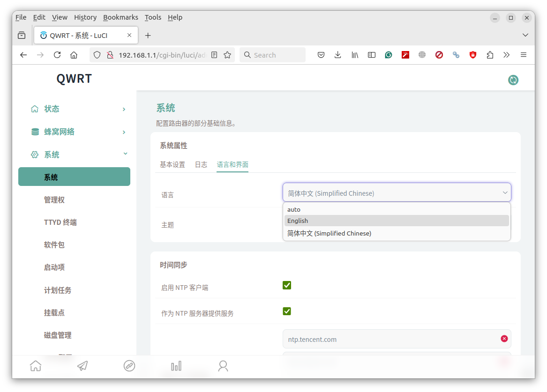Open the browser home page icon
The width and height of the screenshot is (547, 392).
74,55
